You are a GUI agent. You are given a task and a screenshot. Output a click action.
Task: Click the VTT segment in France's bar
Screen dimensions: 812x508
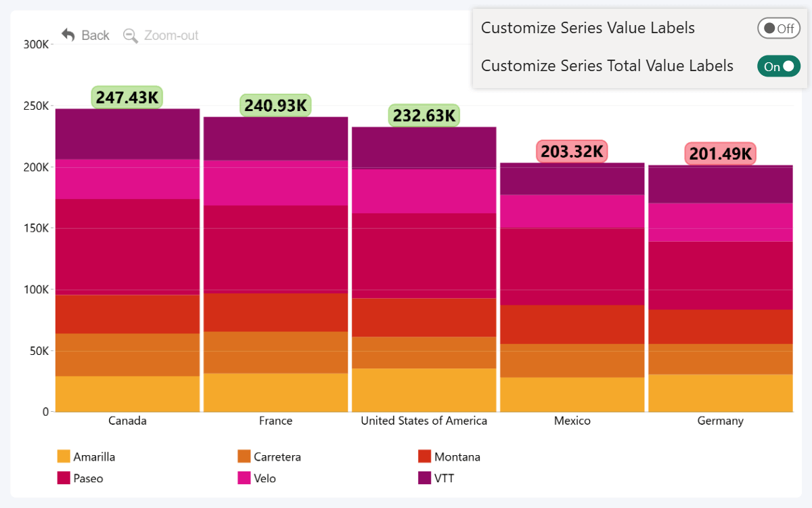coord(275,139)
